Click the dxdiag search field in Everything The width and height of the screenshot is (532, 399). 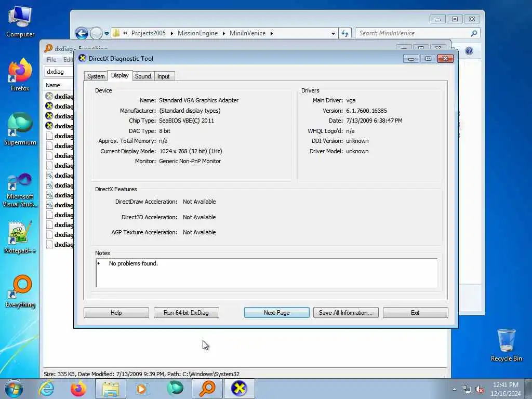pos(59,72)
